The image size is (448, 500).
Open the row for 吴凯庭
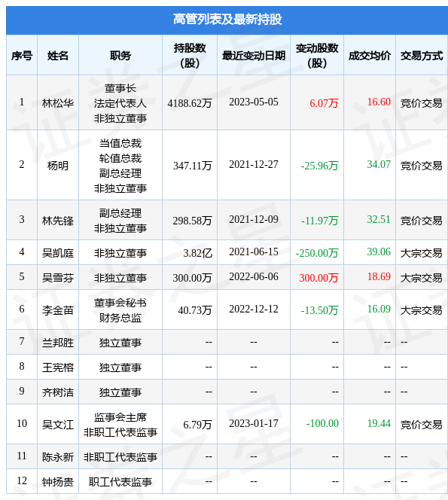(x=227, y=252)
